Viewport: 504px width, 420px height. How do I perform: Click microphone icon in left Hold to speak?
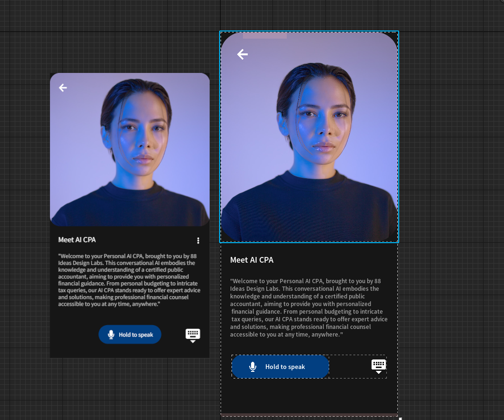[x=111, y=335]
